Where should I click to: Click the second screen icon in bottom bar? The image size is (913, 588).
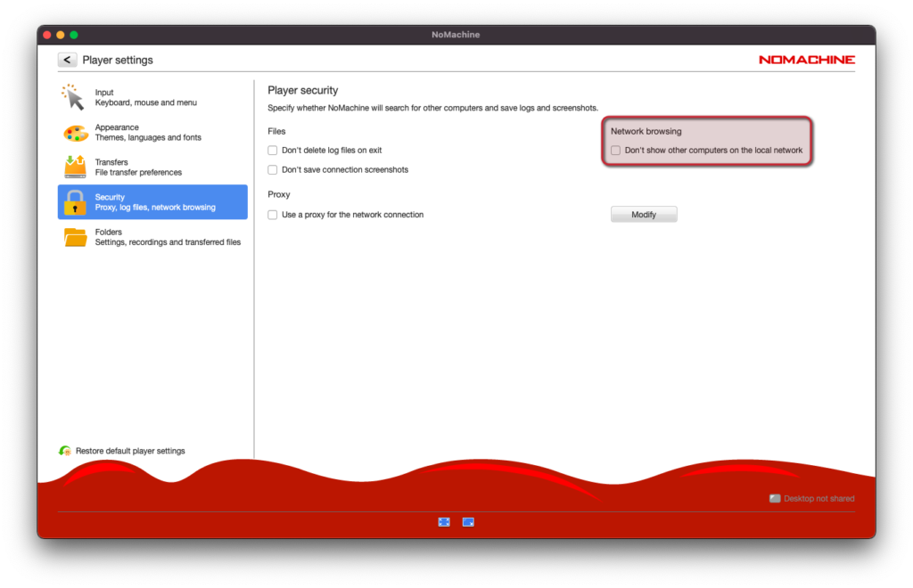pyautogui.click(x=468, y=522)
